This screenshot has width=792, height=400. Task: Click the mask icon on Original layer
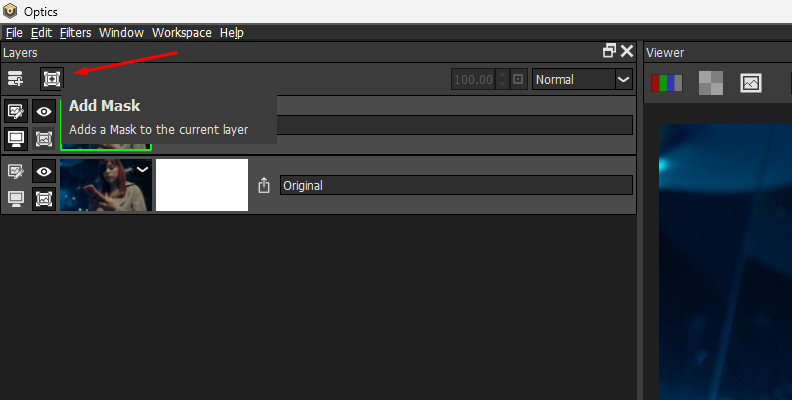point(44,198)
